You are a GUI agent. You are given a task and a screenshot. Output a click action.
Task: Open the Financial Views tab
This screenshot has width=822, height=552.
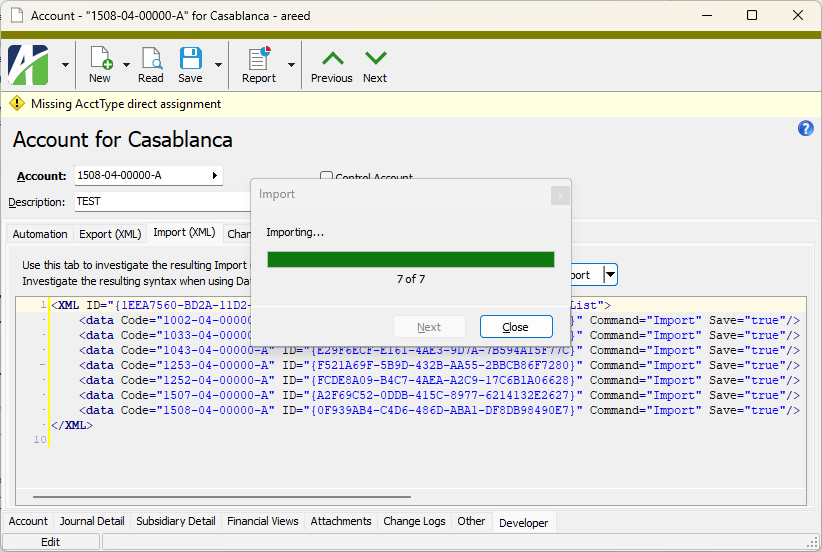coord(263,521)
